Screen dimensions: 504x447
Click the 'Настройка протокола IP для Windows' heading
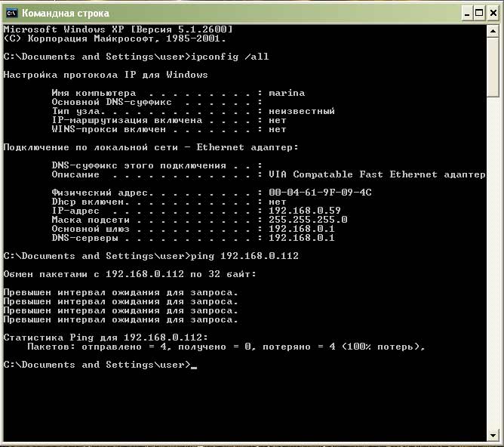pyautogui.click(x=106, y=75)
